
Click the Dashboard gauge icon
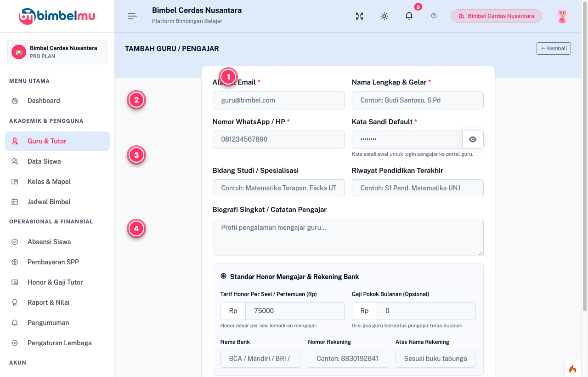pos(15,101)
